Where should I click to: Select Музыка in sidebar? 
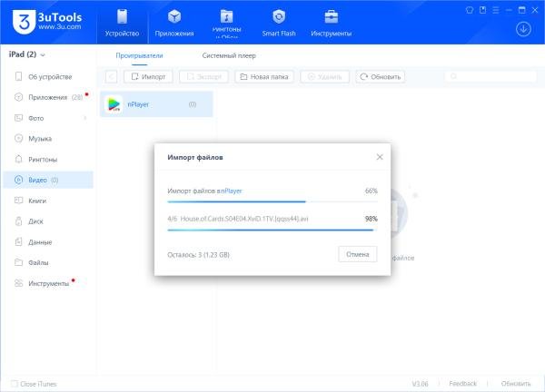pyautogui.click(x=48, y=139)
